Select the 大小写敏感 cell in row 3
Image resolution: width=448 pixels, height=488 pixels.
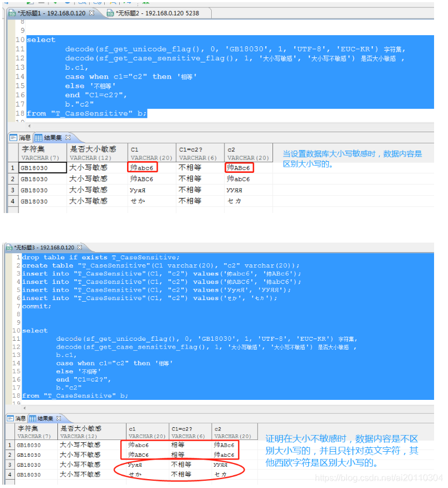(97, 190)
